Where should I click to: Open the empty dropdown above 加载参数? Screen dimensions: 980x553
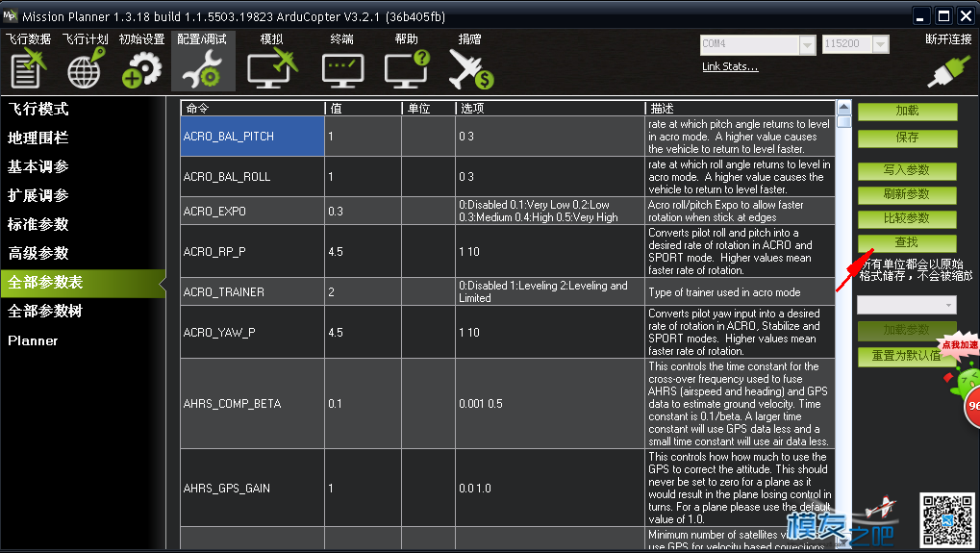[906, 305]
